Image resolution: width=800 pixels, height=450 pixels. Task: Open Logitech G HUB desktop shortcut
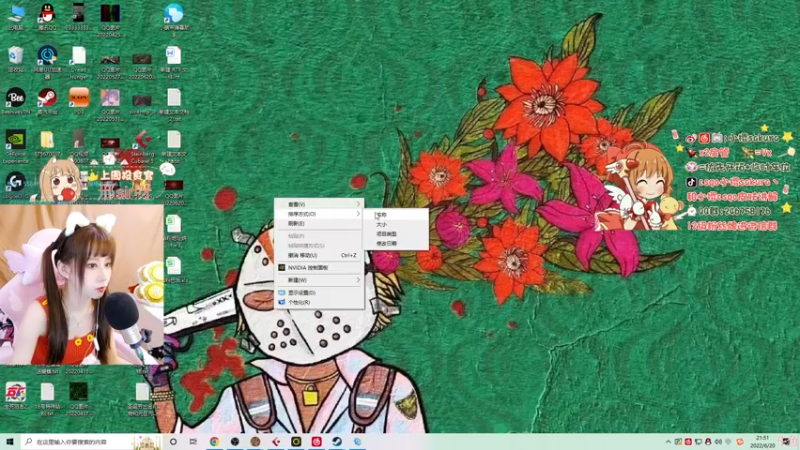(x=16, y=186)
